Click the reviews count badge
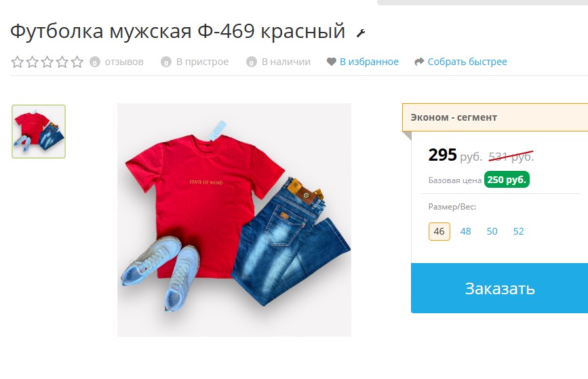Image resolution: width=588 pixels, height=379 pixels. click(x=95, y=62)
